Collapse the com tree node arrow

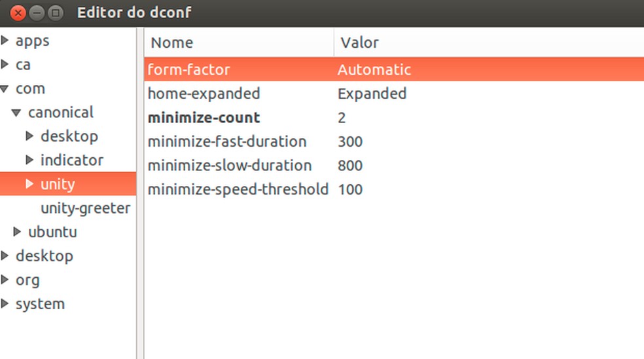click(5, 89)
